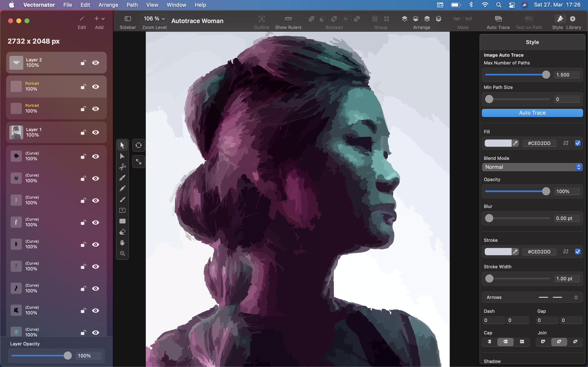Open the Boolean union operation
The image size is (588, 367).
[x=311, y=19]
